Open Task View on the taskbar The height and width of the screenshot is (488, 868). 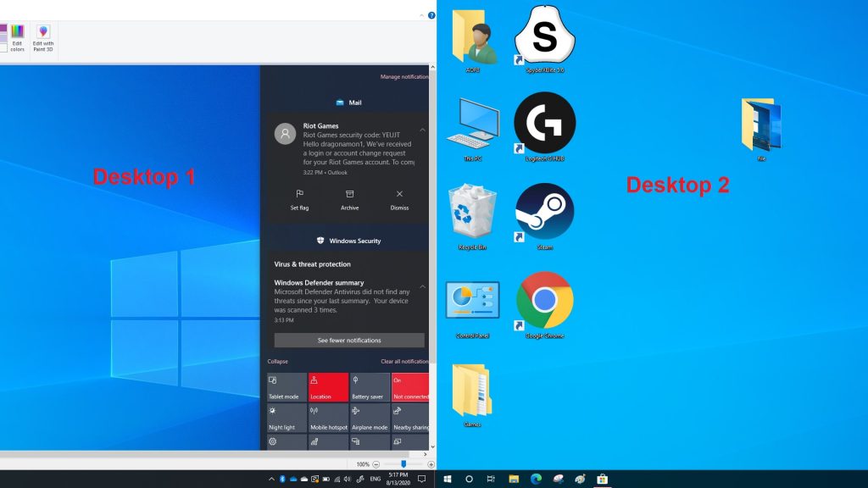pyautogui.click(x=491, y=480)
